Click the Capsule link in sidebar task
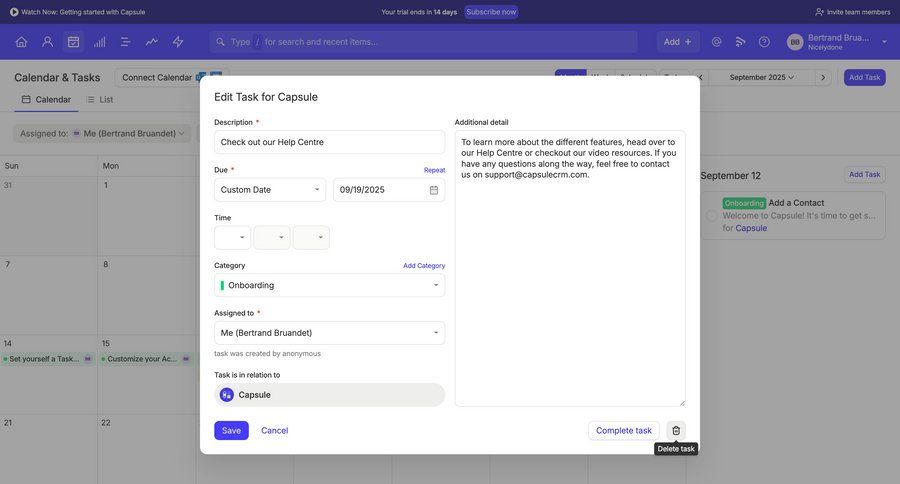The image size is (900, 484). (x=751, y=229)
